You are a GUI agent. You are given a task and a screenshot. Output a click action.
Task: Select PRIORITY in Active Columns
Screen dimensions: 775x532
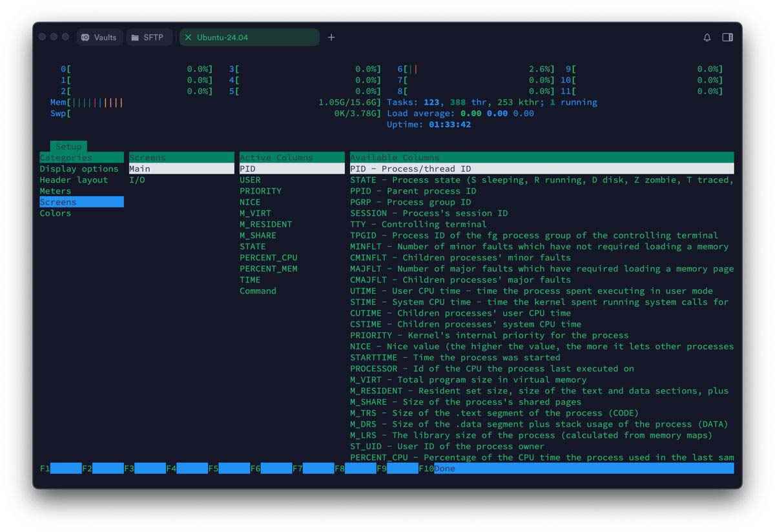pyautogui.click(x=292, y=191)
